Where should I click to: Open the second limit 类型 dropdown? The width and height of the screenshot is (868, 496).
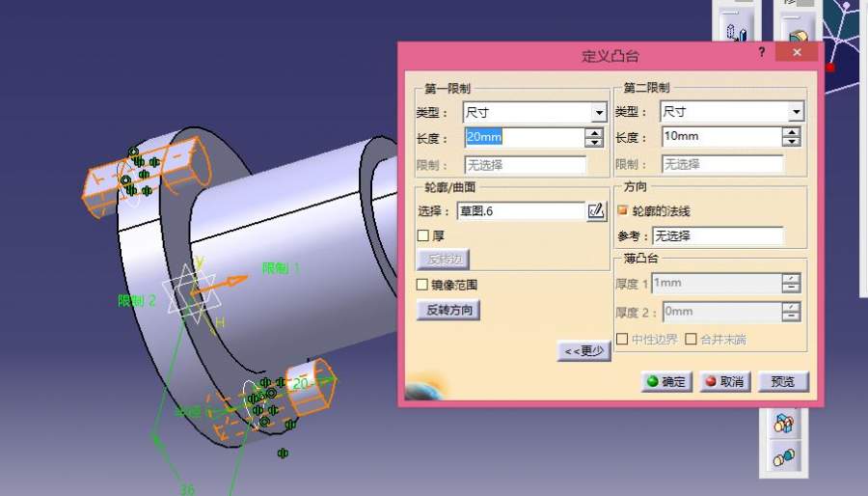tap(796, 112)
